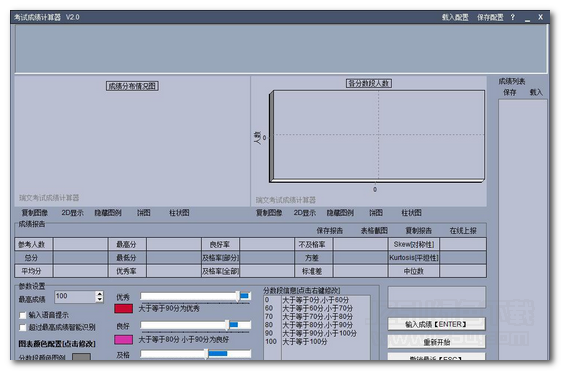Click 在线上报 link
561x371 pixels.
[x=463, y=231]
